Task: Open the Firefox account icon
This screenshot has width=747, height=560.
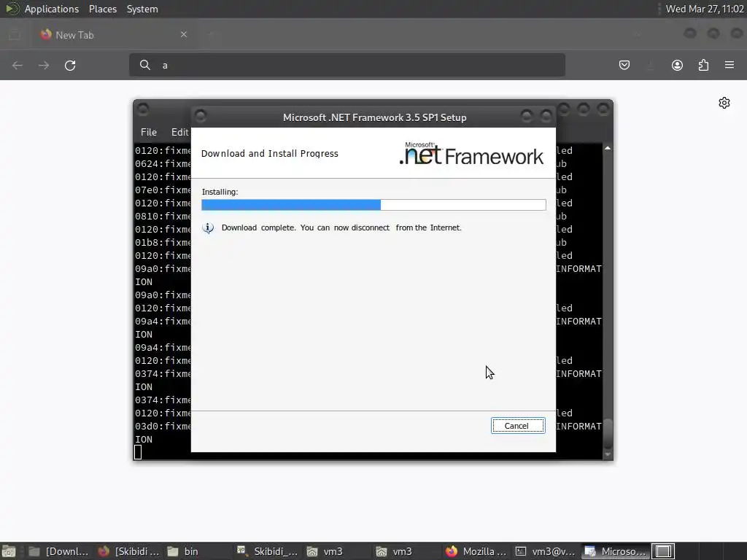Action: click(677, 65)
